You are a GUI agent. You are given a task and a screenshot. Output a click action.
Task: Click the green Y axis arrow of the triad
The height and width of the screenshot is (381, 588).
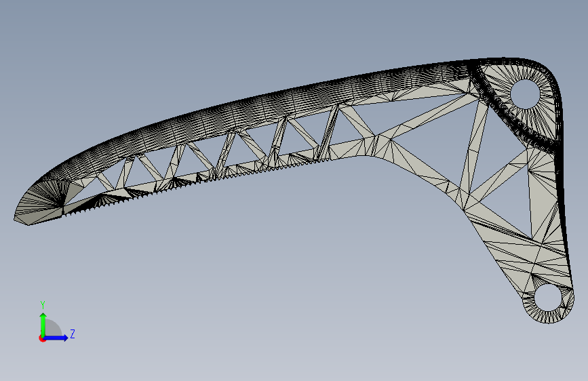(43, 325)
